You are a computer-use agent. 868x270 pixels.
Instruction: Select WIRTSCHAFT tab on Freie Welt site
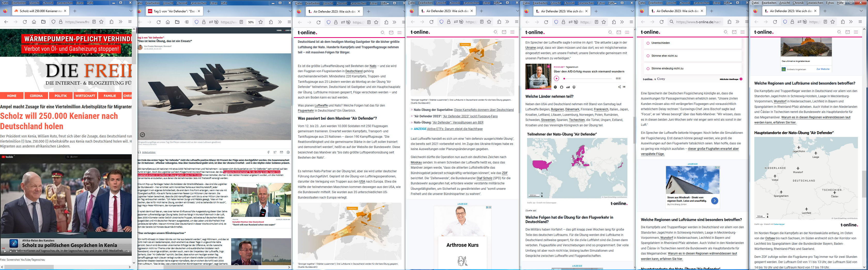pos(85,96)
